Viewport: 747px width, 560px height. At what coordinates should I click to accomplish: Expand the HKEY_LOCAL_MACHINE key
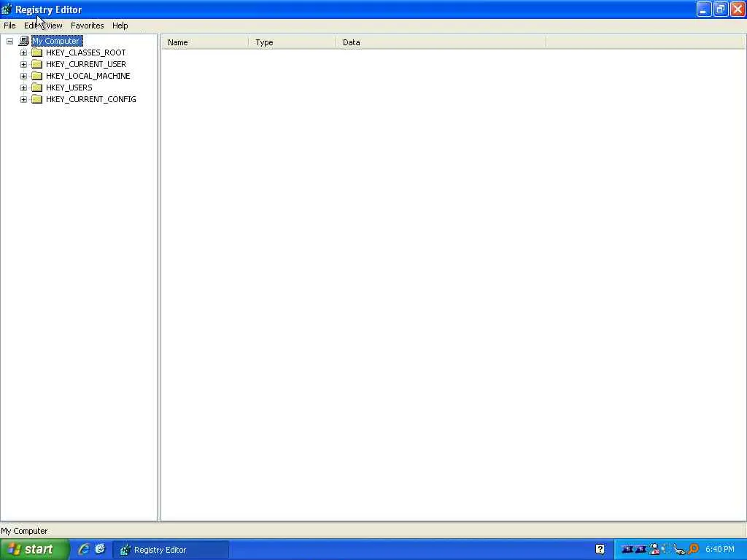23,76
